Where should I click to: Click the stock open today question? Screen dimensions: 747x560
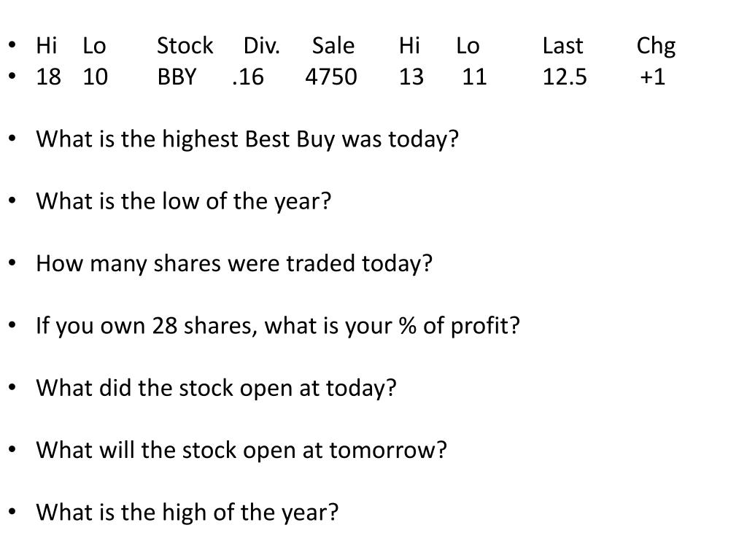point(216,389)
